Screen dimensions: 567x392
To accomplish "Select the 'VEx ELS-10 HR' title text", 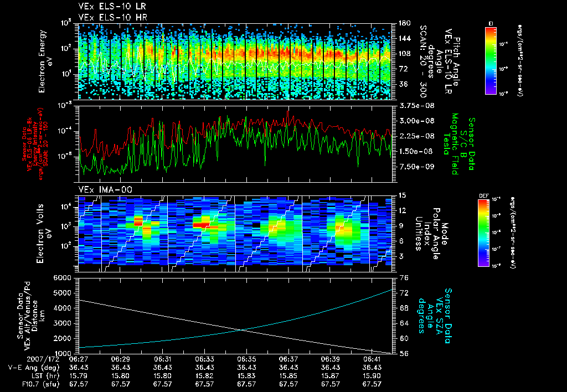I will pyautogui.click(x=112, y=17).
